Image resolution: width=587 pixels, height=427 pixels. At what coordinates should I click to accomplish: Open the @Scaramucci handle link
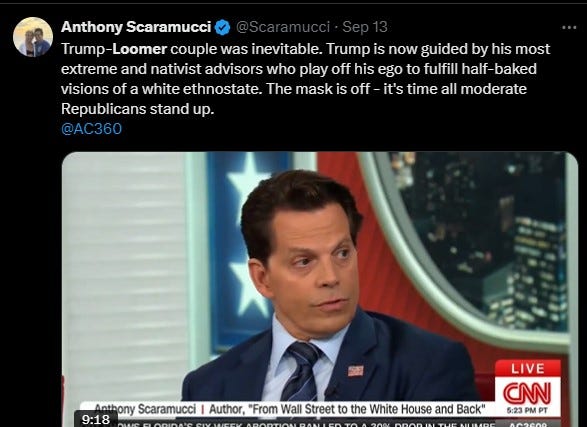[283, 27]
